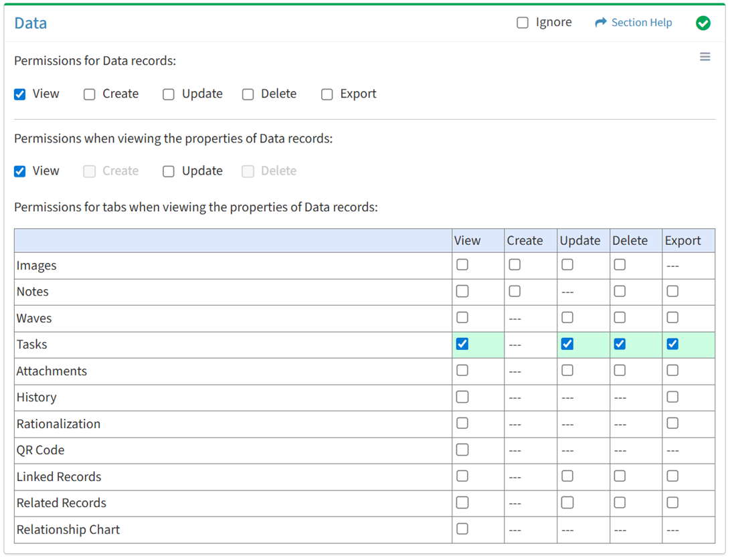Screen dimensions: 730x560
Task: Enable Delete permission for Data records
Action: 248,94
